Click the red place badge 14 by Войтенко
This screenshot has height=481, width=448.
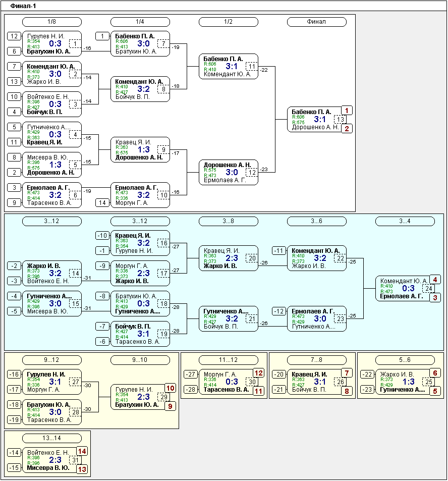tap(82, 451)
